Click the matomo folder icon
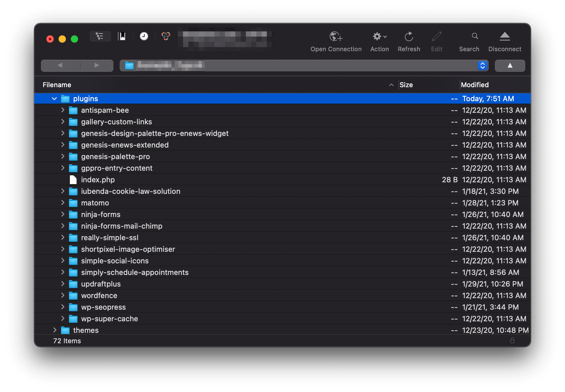Image resolution: width=565 pixels, height=392 pixels. (x=73, y=203)
